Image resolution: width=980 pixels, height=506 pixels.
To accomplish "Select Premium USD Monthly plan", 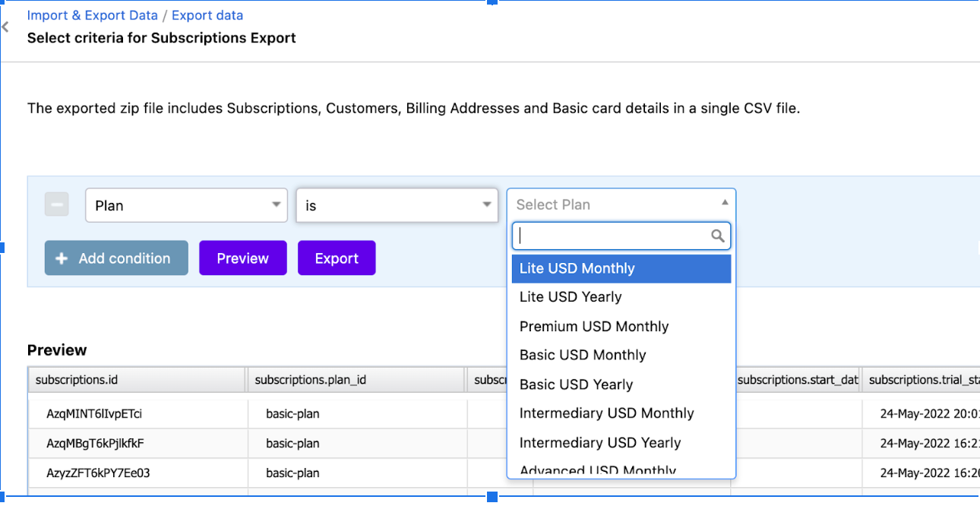I will [x=621, y=327].
